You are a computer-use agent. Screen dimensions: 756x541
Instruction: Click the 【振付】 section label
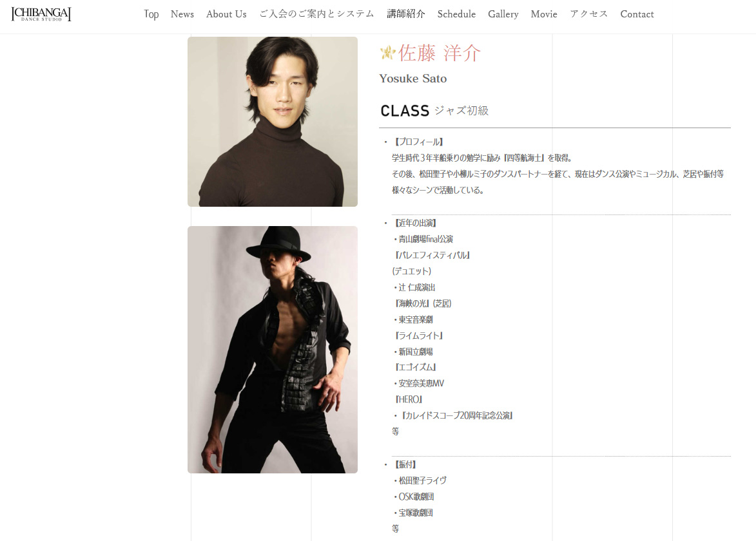tap(404, 464)
